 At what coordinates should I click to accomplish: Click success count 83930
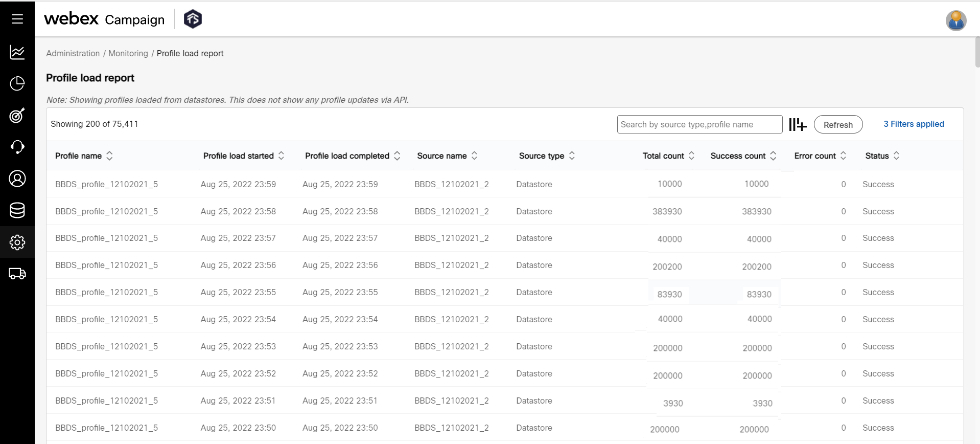pyautogui.click(x=759, y=294)
